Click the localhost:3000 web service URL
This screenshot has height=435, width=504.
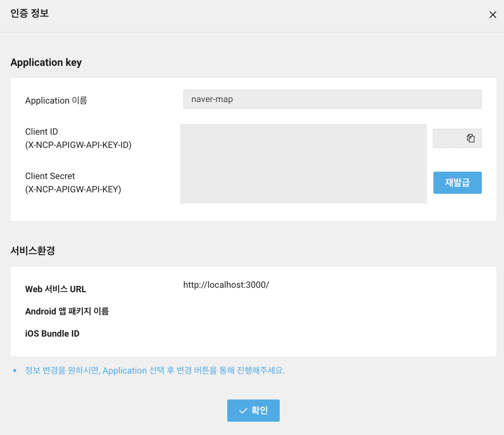[x=226, y=285]
